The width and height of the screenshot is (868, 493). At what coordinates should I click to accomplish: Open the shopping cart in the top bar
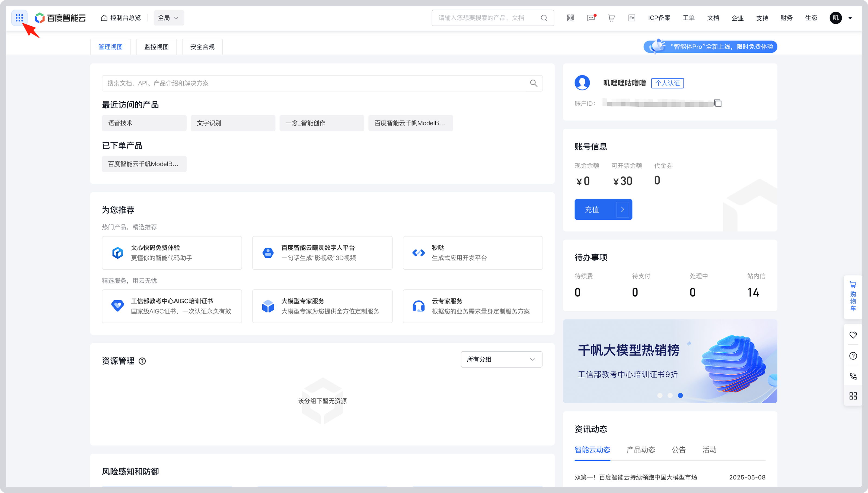tap(611, 18)
